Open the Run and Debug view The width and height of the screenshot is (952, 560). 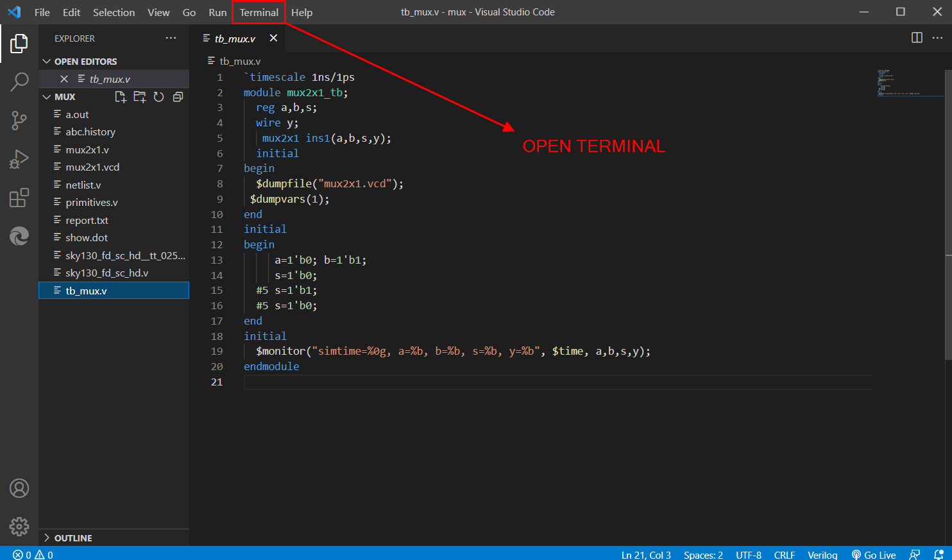(19, 158)
